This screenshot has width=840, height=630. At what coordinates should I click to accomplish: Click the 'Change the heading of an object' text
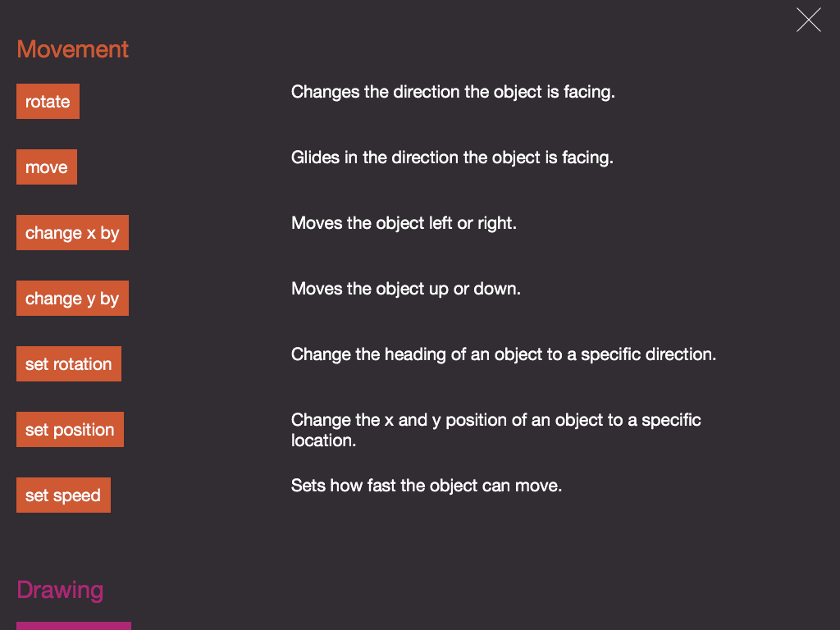click(x=504, y=354)
